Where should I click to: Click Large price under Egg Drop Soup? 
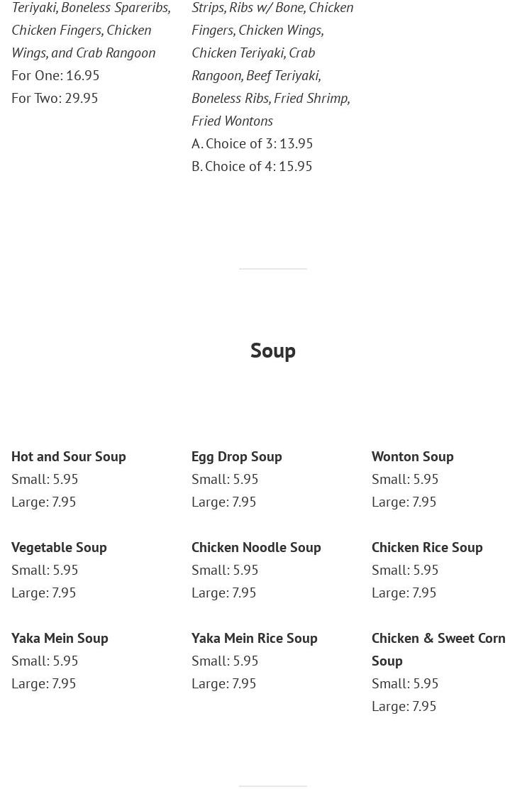click(x=223, y=502)
